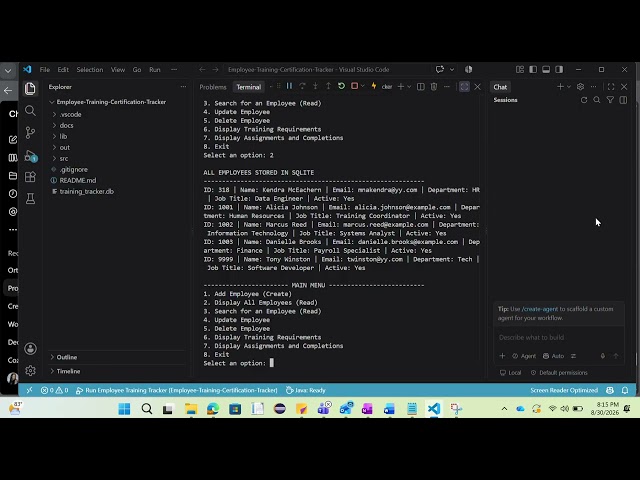Click the Java: Ready status item

[x=305, y=390]
